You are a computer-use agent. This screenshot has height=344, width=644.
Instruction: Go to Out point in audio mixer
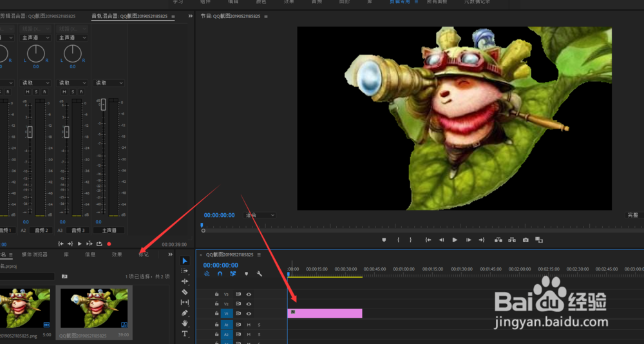[x=70, y=244]
